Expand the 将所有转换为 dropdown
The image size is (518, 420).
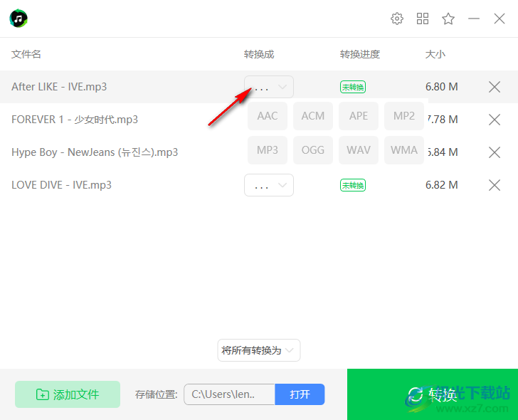259,350
